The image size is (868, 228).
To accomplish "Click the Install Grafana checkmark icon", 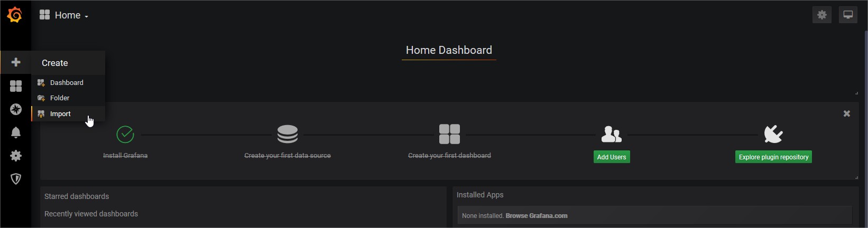I will click(125, 135).
